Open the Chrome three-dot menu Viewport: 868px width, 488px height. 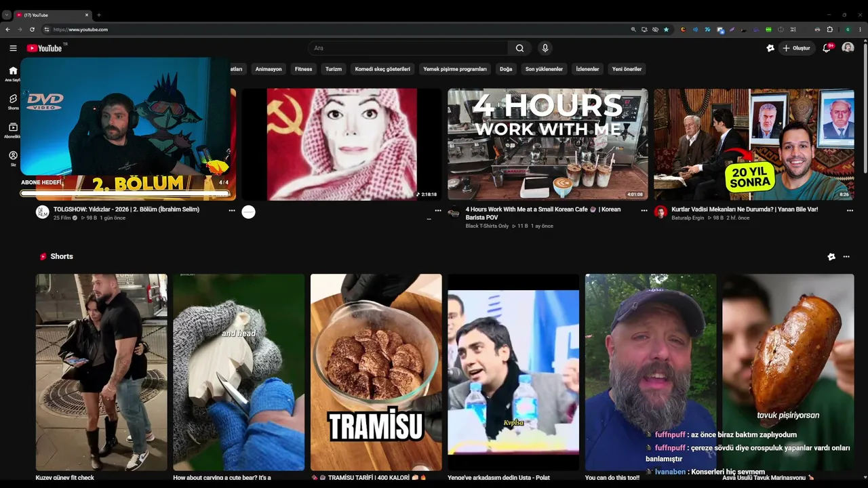861,30
